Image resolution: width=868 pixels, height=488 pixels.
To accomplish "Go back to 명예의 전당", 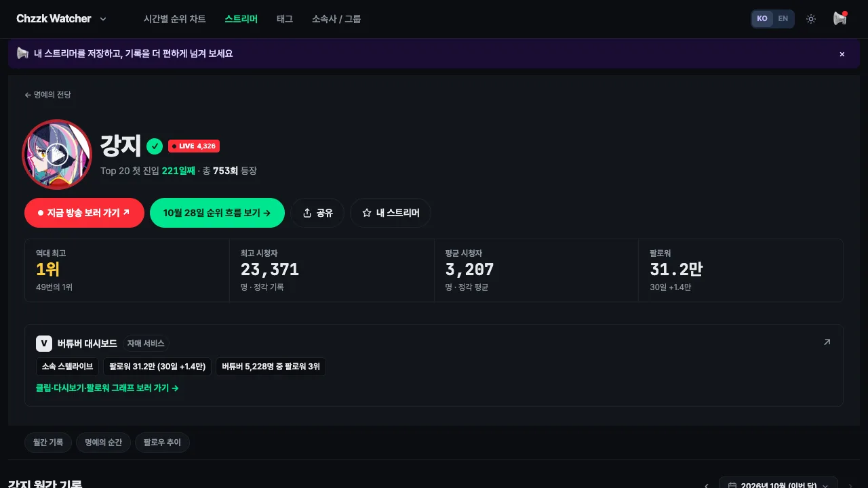I will tap(47, 95).
